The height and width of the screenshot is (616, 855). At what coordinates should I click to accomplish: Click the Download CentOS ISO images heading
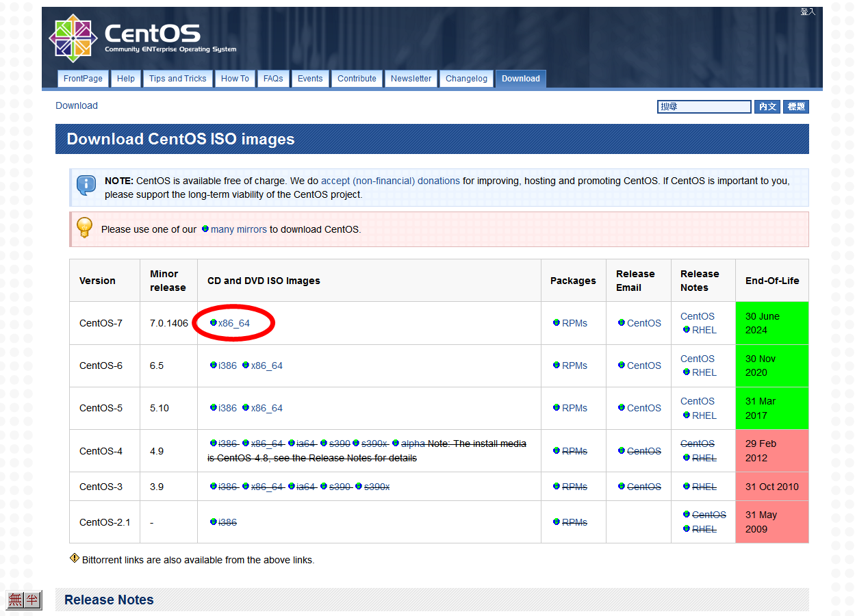point(181,139)
